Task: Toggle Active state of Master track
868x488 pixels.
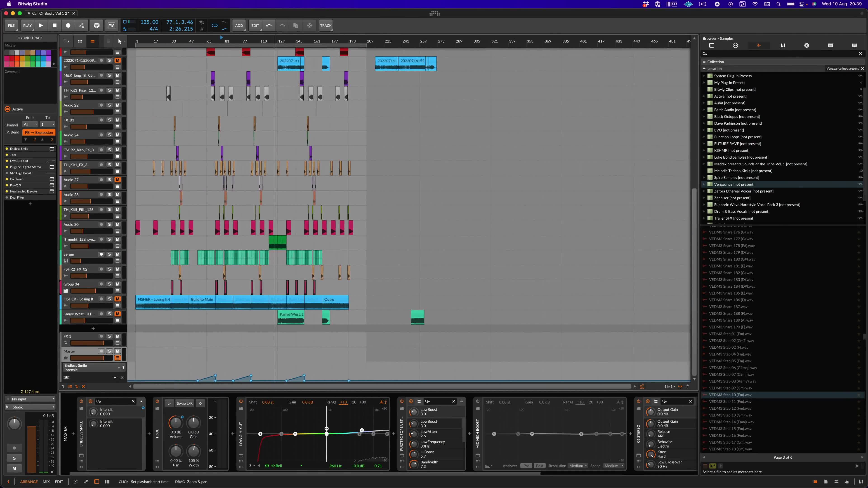Action: [x=7, y=109]
